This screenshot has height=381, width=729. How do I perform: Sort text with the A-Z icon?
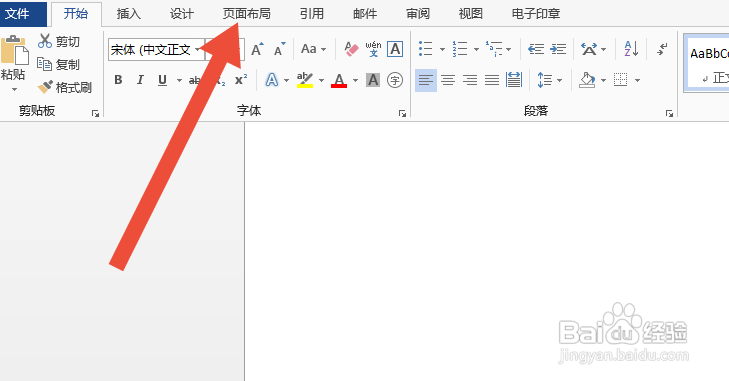tap(631, 49)
